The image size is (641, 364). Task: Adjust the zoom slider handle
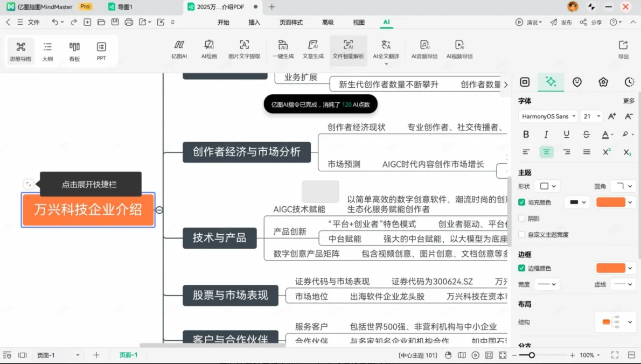pos(532,355)
